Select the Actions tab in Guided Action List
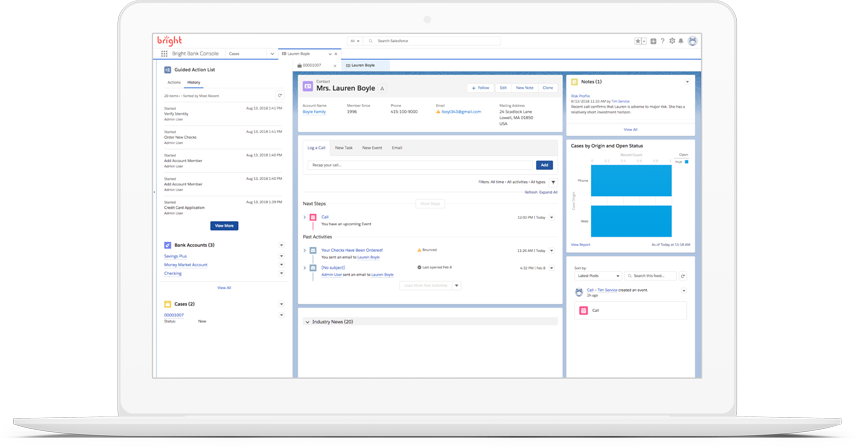 174,82
